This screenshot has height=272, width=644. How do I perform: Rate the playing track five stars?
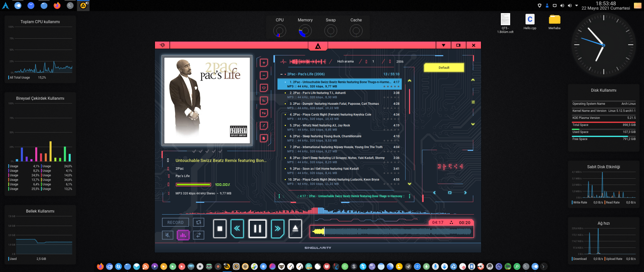(398, 87)
